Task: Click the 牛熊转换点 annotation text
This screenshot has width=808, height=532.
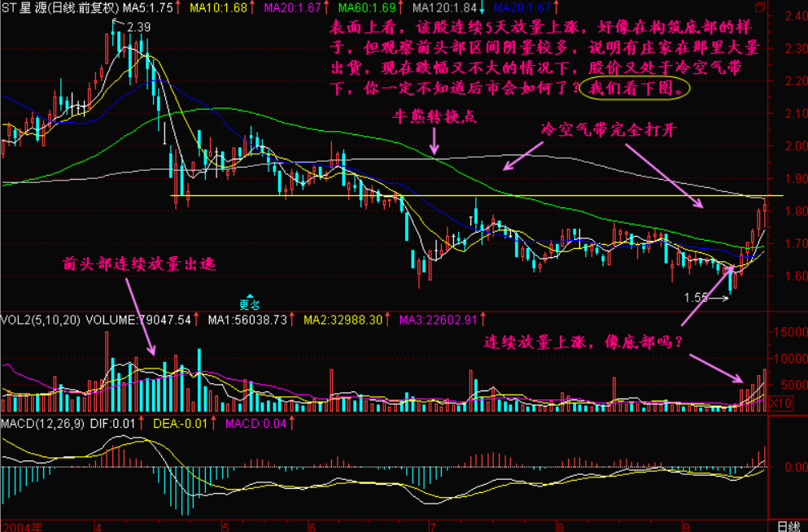Action: pyautogui.click(x=435, y=116)
